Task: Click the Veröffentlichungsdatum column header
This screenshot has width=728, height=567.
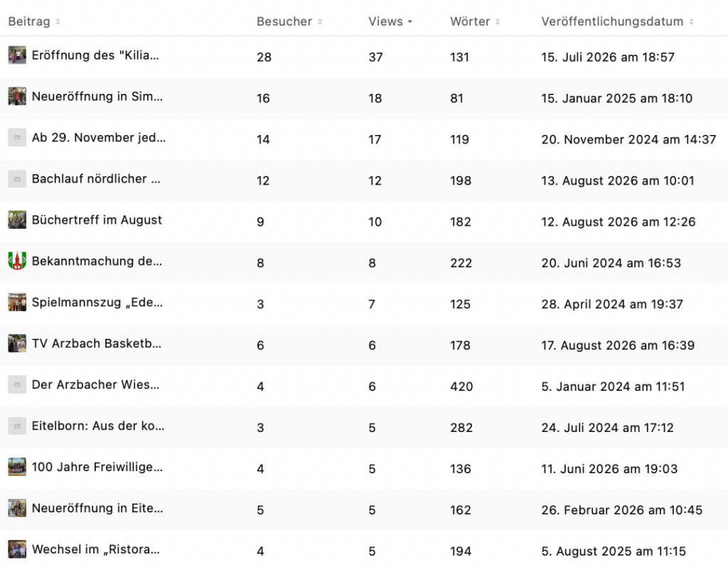Action: point(612,22)
